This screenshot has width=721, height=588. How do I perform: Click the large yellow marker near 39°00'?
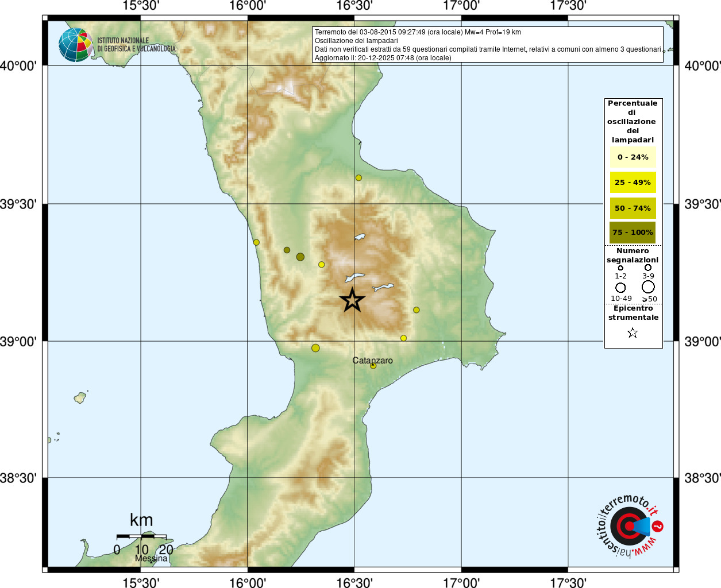[315, 348]
